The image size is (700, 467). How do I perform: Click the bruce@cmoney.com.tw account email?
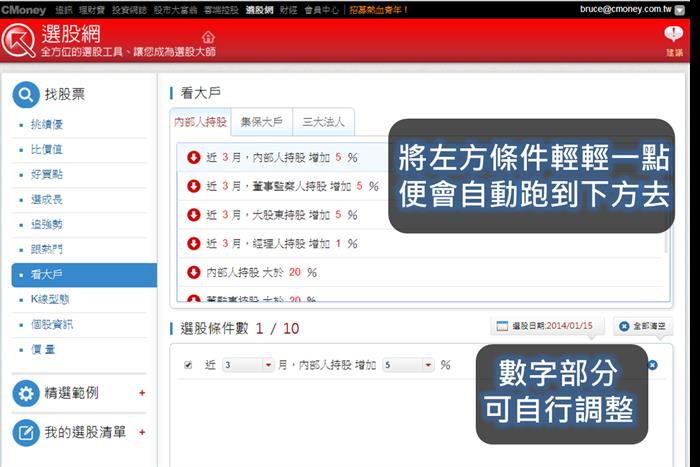click(x=625, y=9)
